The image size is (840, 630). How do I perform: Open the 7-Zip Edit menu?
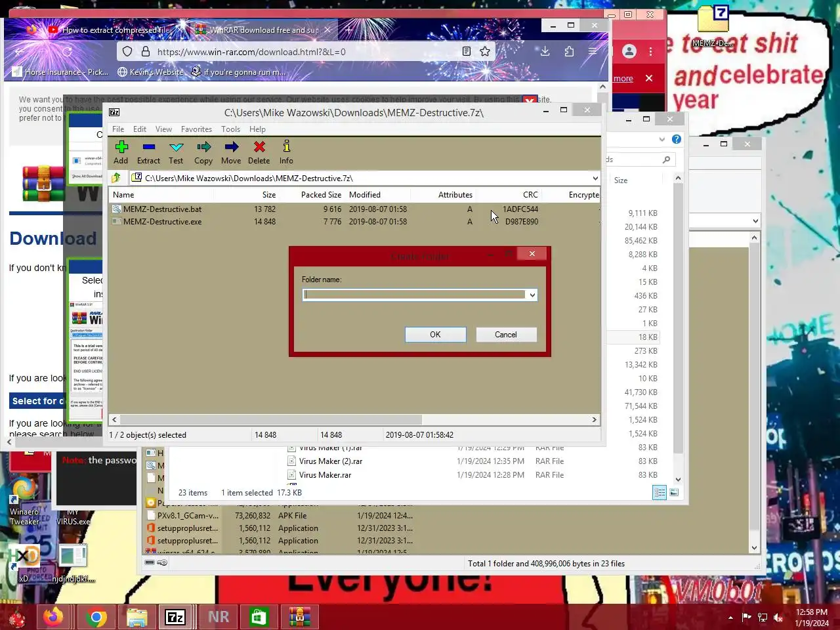tap(140, 129)
